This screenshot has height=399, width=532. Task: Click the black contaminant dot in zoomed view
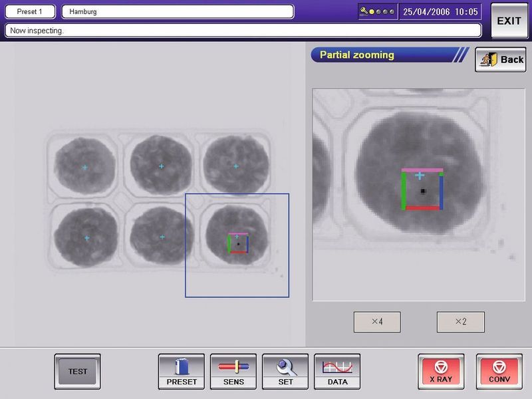click(423, 191)
